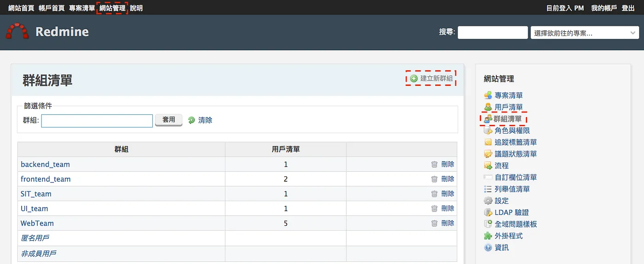This screenshot has width=644, height=264.
Task: Open the WebTeam group link
Action: (37, 223)
